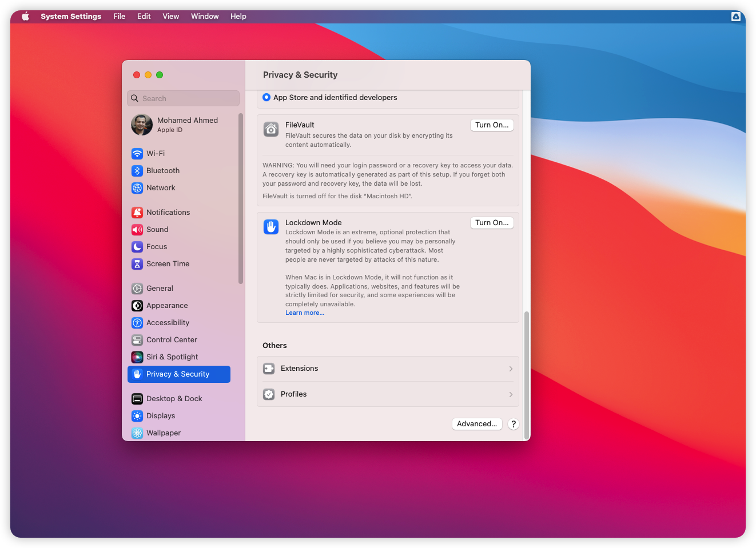Click the search magnifier icon

(134, 98)
